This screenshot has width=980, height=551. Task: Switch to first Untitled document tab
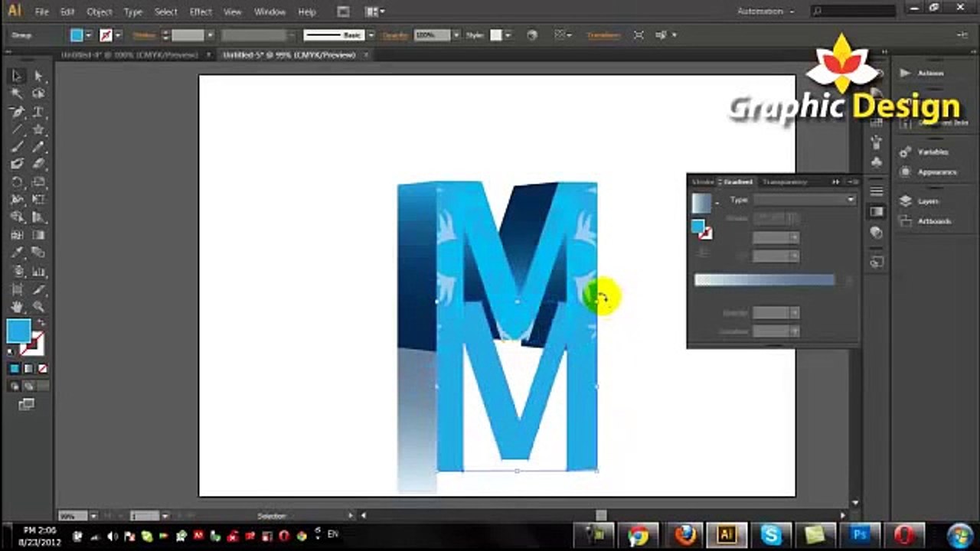coord(129,55)
